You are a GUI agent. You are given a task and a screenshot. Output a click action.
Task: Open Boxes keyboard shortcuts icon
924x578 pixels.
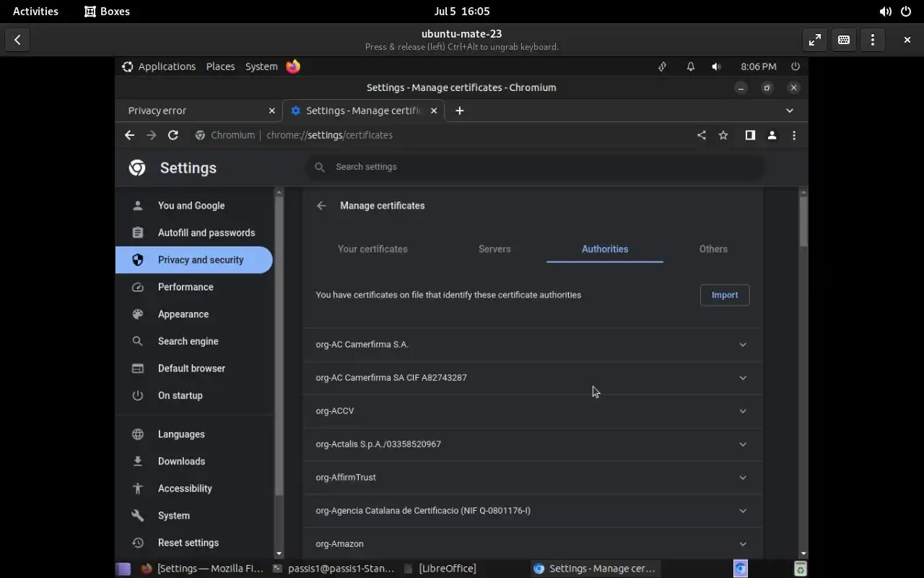click(x=843, y=40)
